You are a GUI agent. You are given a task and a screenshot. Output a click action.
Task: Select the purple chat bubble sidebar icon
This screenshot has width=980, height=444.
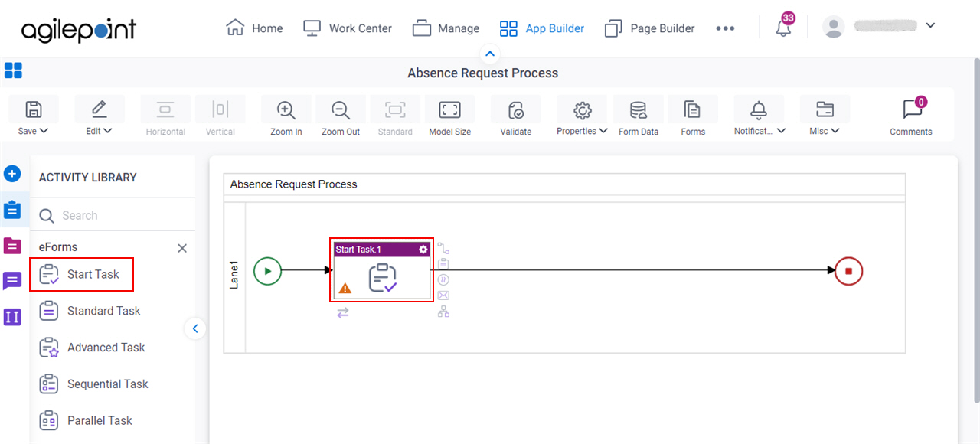tap(12, 281)
